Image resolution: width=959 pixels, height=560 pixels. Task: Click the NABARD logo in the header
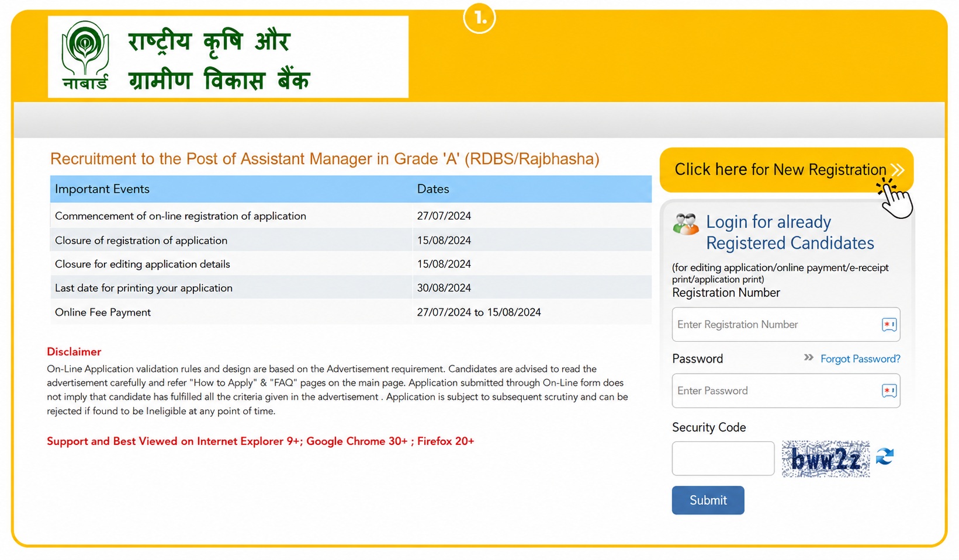[x=85, y=55]
